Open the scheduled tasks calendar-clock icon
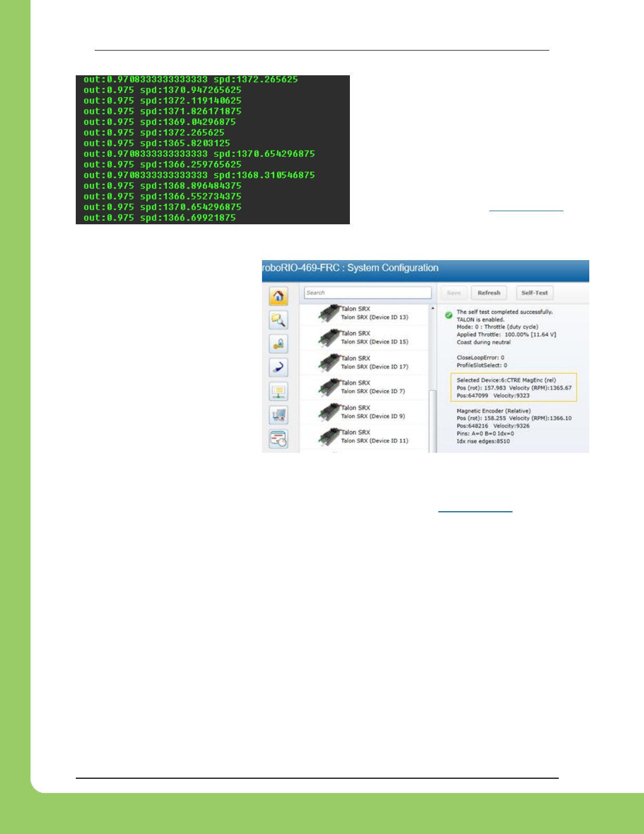 [x=278, y=439]
